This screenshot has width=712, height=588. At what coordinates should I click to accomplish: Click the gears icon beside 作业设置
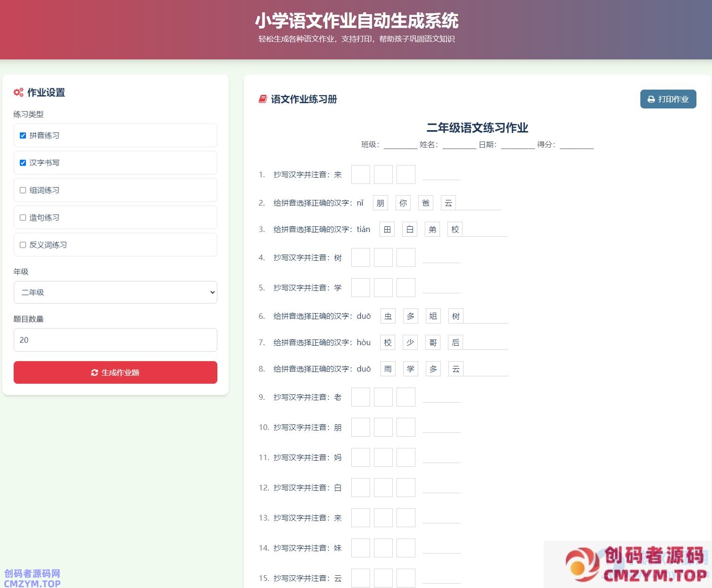[18, 92]
